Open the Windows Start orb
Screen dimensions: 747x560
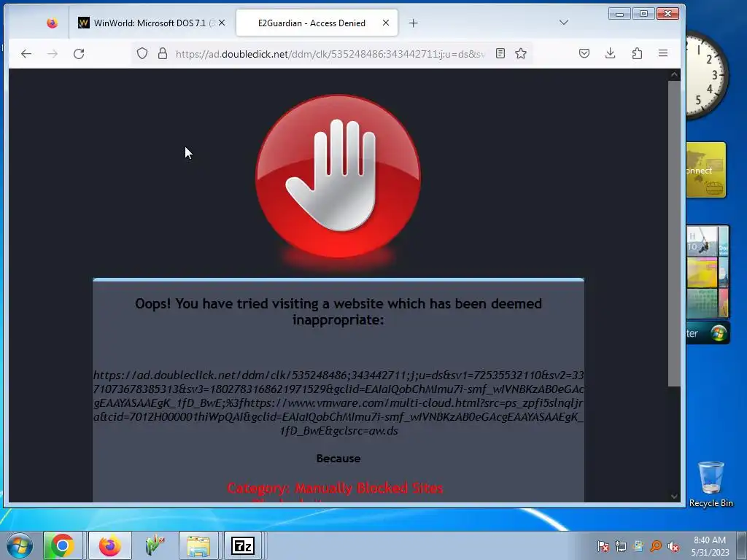20,545
